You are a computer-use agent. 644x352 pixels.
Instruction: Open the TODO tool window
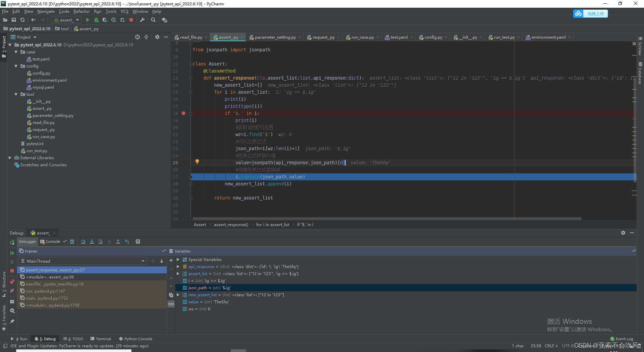[73, 339]
